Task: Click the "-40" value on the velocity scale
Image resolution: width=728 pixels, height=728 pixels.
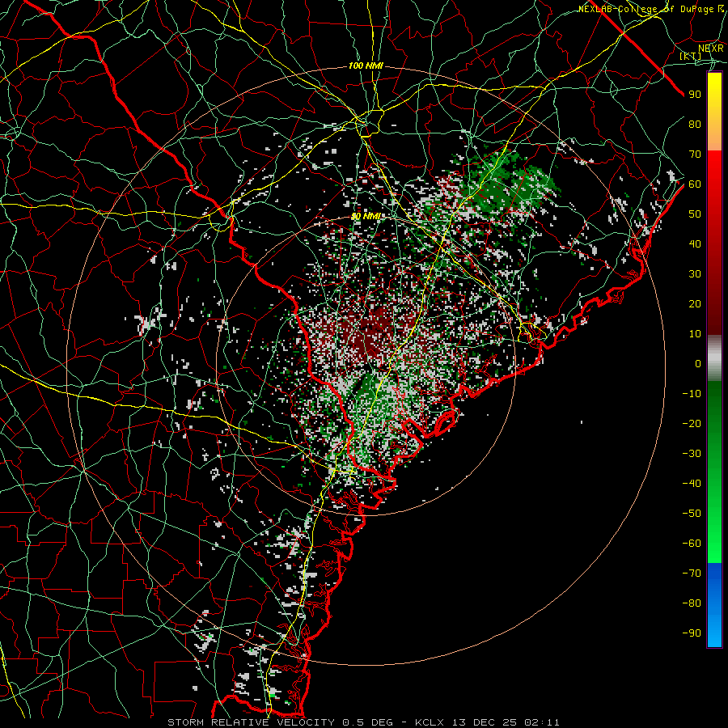Action: point(692,484)
